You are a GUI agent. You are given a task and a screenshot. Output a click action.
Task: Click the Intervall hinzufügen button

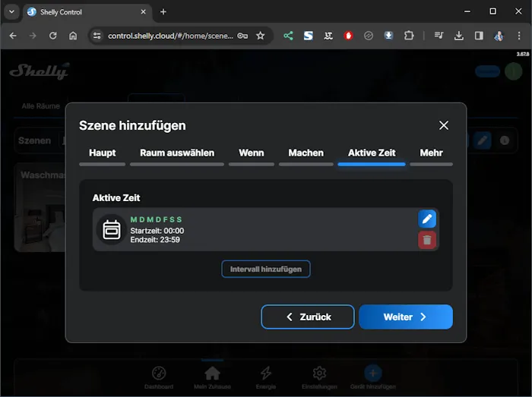(266, 269)
